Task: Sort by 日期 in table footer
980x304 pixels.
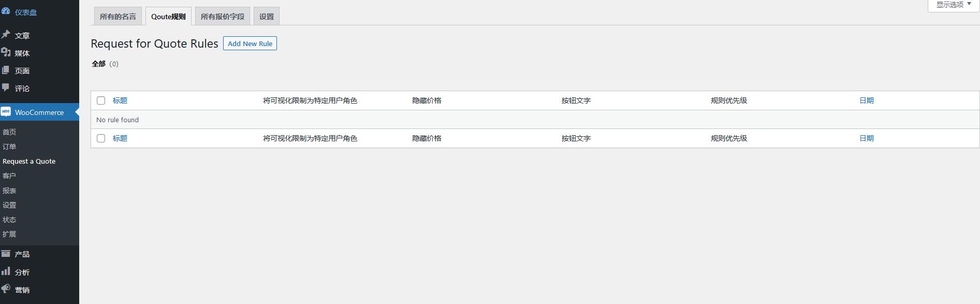Action: click(x=867, y=138)
